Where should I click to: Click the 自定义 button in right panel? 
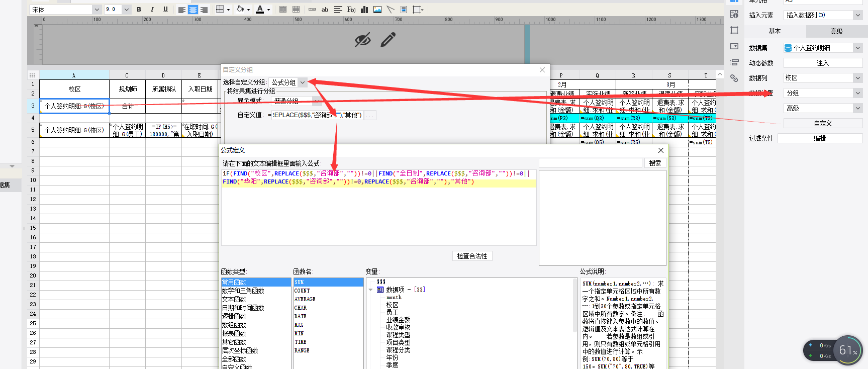point(823,123)
